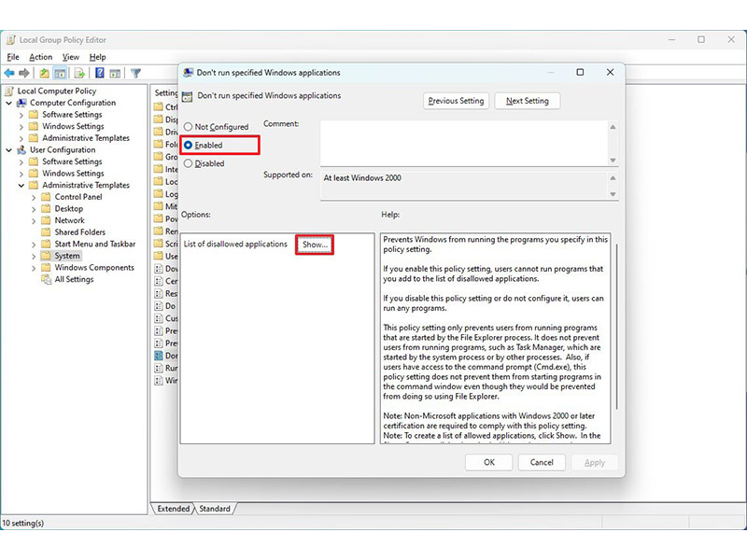Viewport: 747px width, 560px height.
Task: Open the Help menu
Action: [98, 57]
